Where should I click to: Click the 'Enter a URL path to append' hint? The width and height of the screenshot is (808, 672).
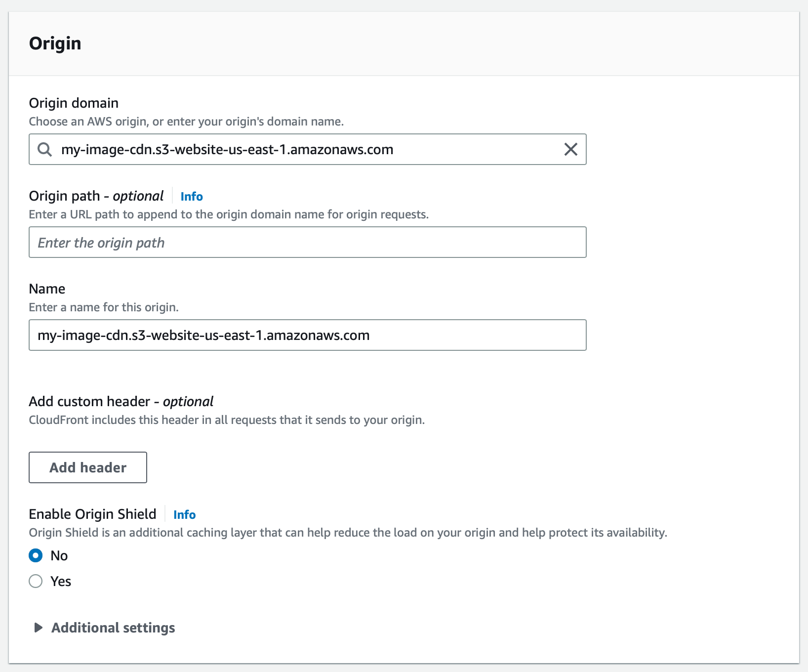tap(229, 214)
